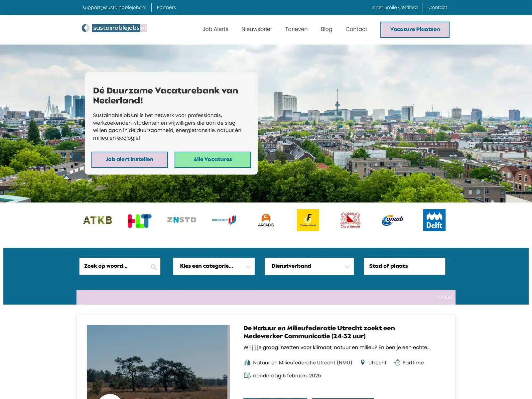Open the ATKB partner logo
The width and height of the screenshot is (532, 399).
tap(98, 220)
